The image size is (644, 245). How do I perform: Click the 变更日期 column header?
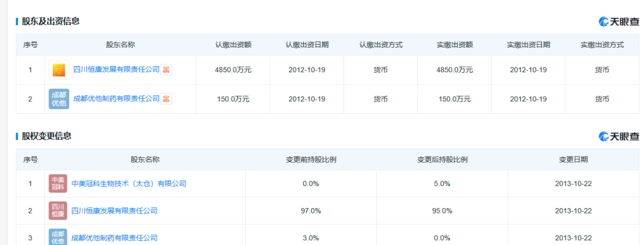coord(574,160)
